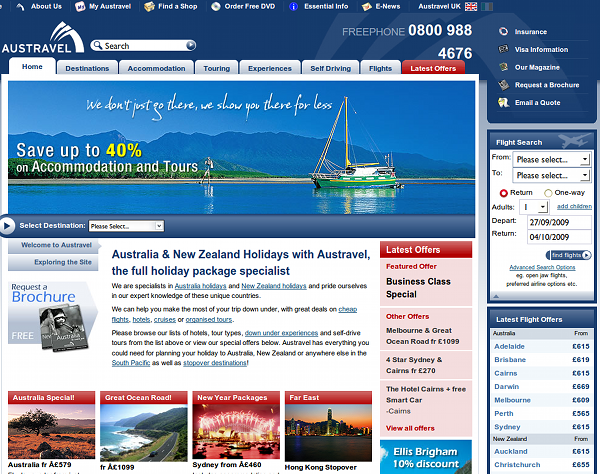Open the Self Driving tab
This screenshot has height=474, width=600.
[331, 68]
